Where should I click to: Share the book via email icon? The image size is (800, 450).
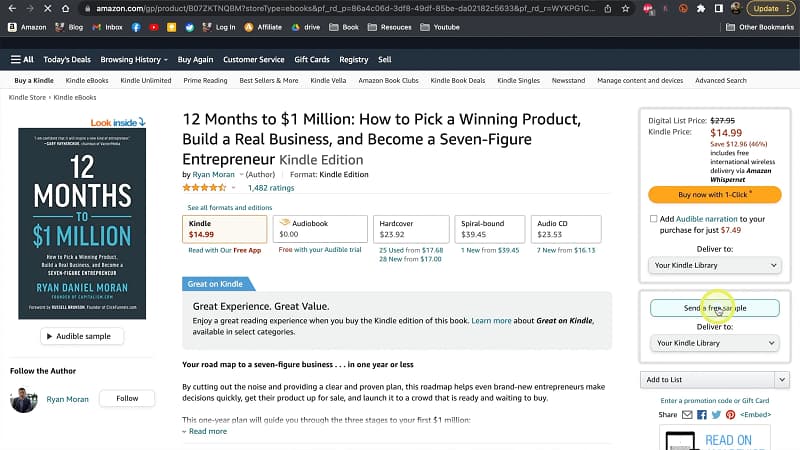688,414
